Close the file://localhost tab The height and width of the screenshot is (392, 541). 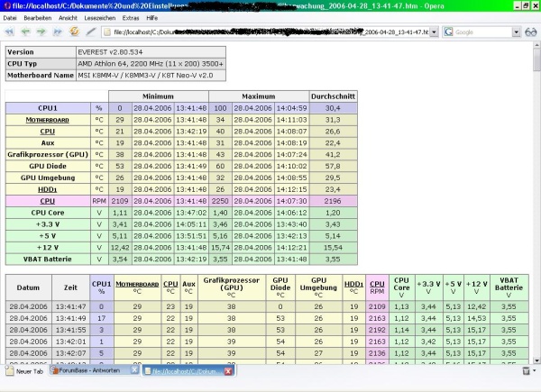coord(228,371)
